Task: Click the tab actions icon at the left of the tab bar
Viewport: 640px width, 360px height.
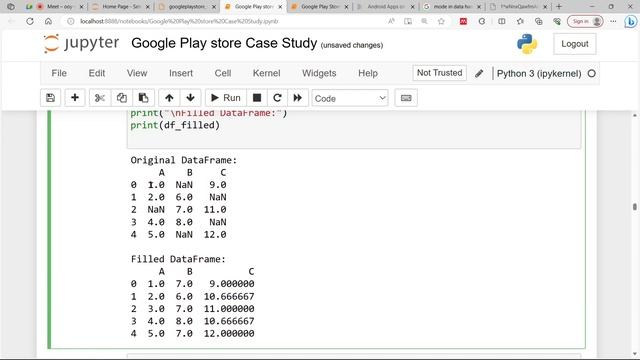Action: click(x=11, y=7)
